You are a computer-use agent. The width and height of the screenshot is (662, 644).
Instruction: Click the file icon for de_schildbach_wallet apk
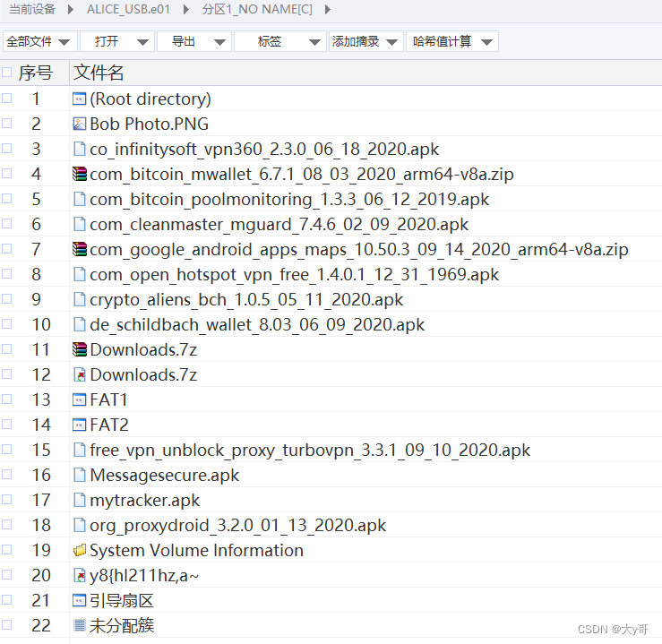[80, 324]
